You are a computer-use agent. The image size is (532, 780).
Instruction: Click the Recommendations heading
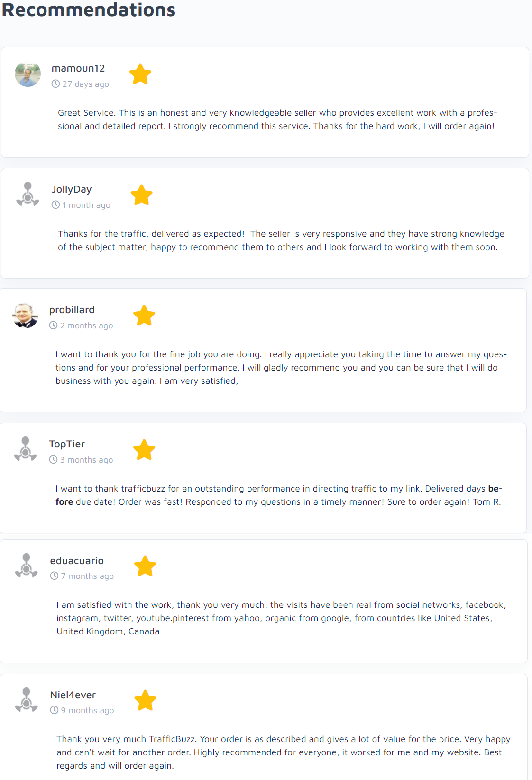[89, 10]
